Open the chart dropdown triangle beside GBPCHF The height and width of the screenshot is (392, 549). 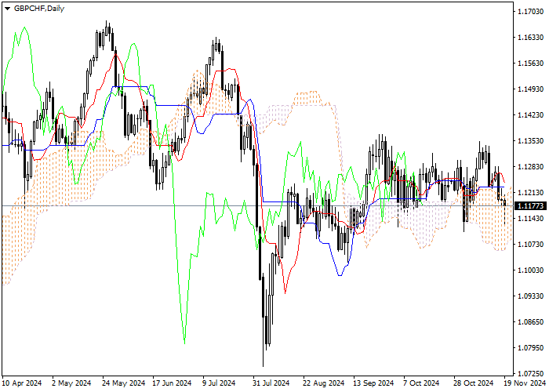[x=7, y=9]
